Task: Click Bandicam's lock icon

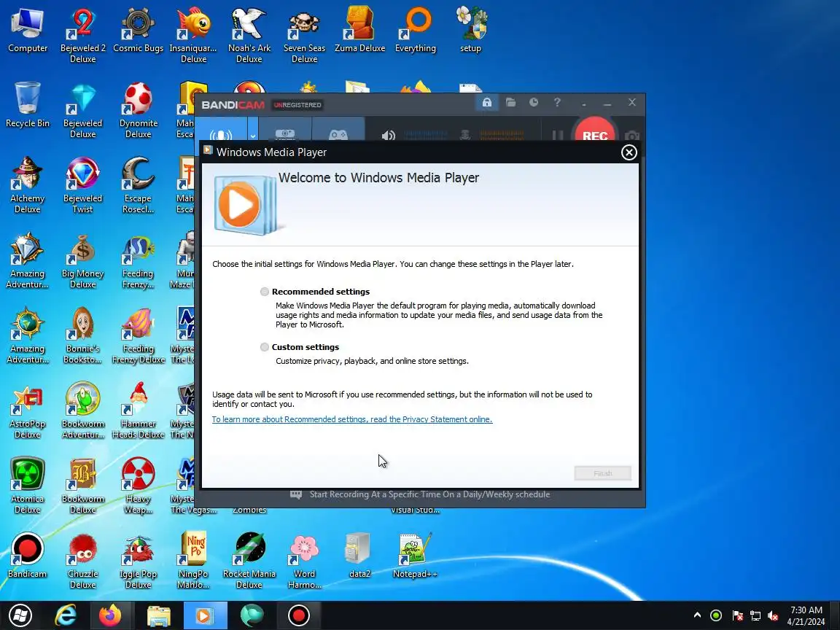Action: pyautogui.click(x=487, y=102)
